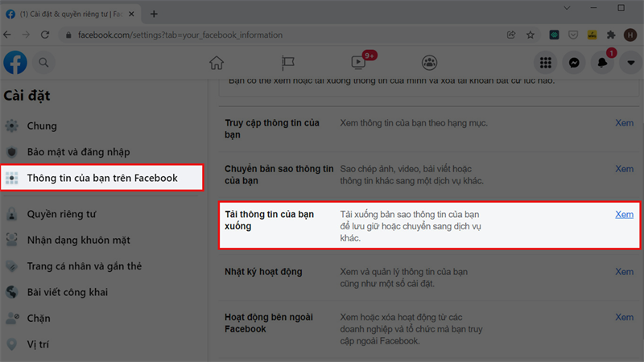Select Thông tin của bạn trên Facebook
Image resolution: width=644 pixels, height=362 pixels.
click(x=102, y=178)
